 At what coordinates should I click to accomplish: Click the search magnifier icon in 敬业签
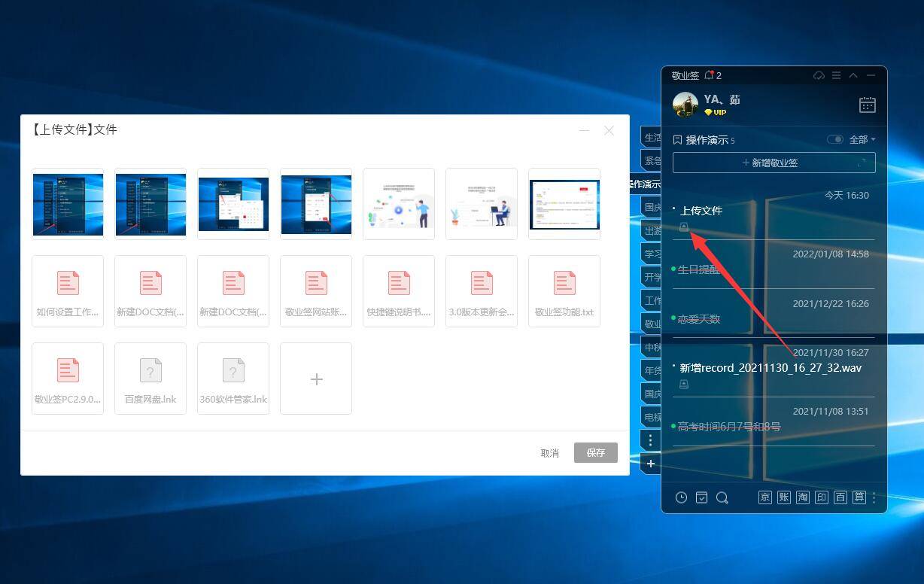pyautogui.click(x=722, y=497)
